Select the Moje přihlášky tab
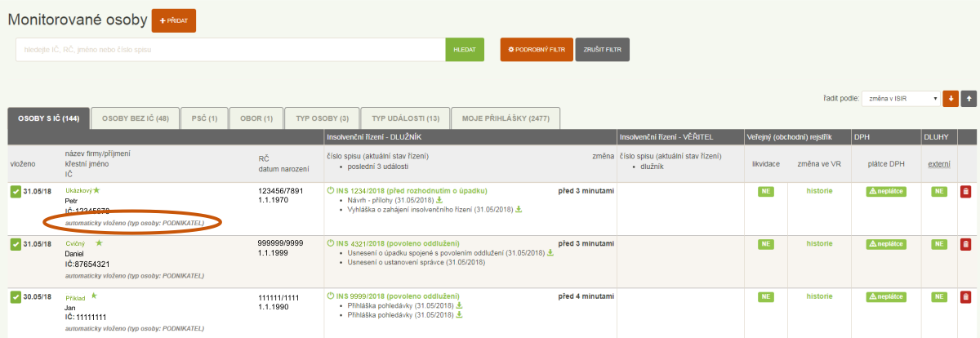 click(505, 118)
